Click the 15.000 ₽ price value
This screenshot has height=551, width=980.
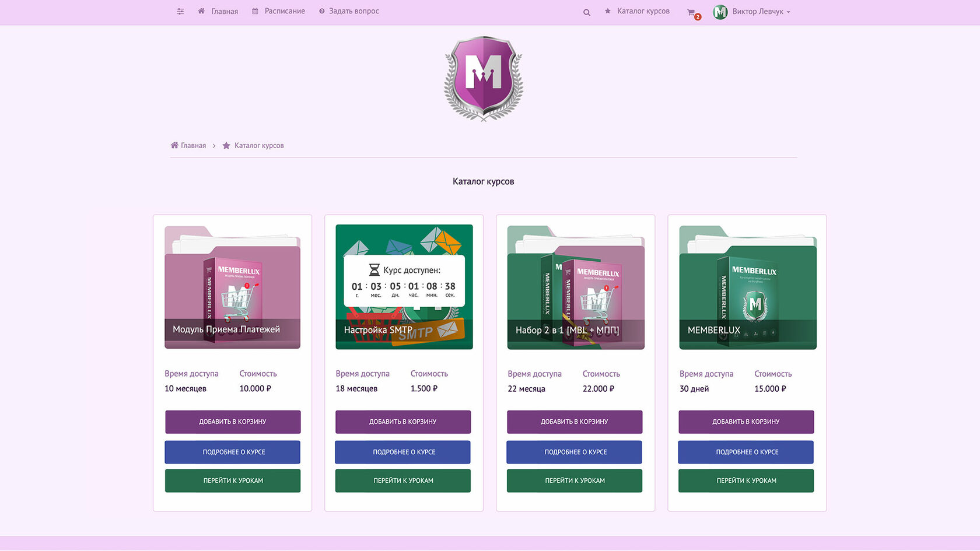pyautogui.click(x=770, y=389)
